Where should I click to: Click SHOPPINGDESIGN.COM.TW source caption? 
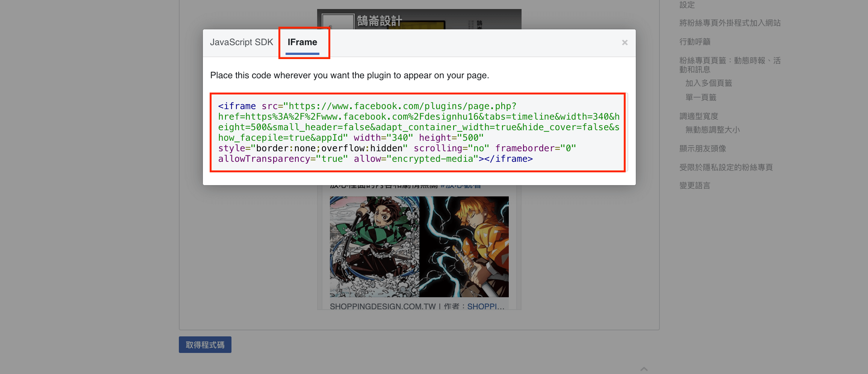tap(383, 306)
